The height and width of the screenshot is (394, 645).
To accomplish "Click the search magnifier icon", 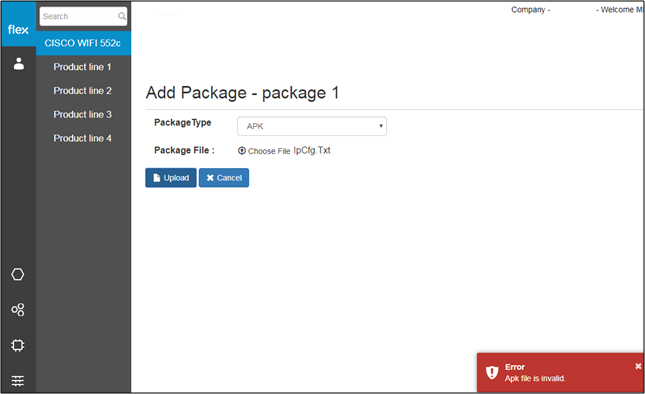I will pyautogui.click(x=122, y=16).
